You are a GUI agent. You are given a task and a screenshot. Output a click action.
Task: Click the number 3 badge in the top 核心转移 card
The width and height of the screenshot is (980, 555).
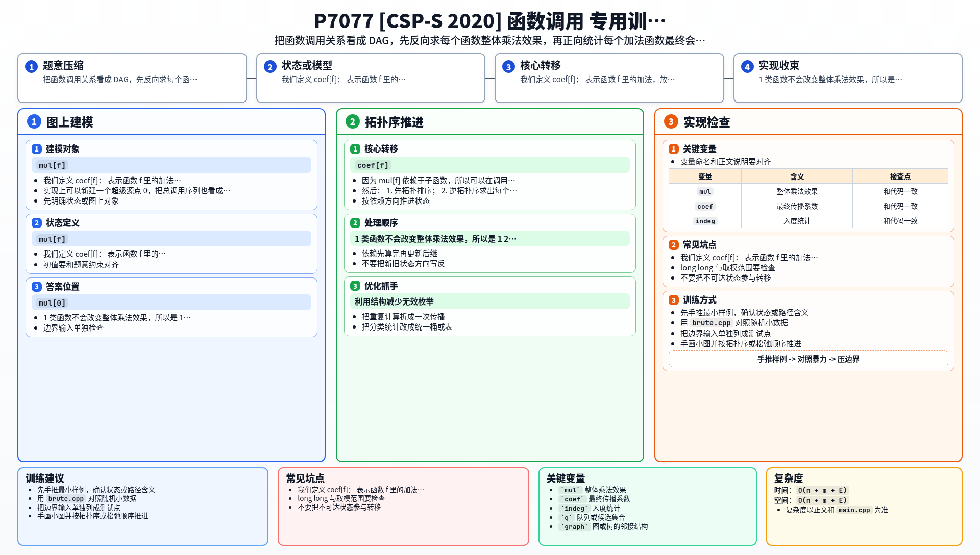(508, 67)
